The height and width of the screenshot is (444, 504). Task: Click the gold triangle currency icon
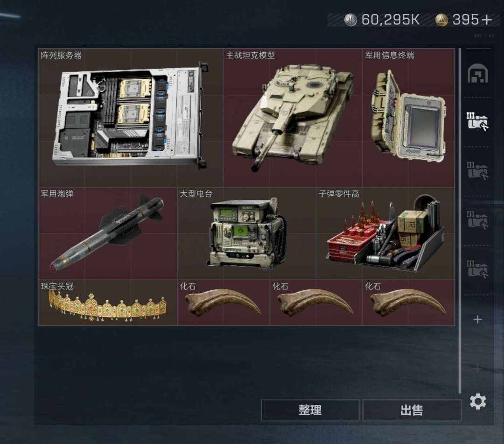point(441,20)
